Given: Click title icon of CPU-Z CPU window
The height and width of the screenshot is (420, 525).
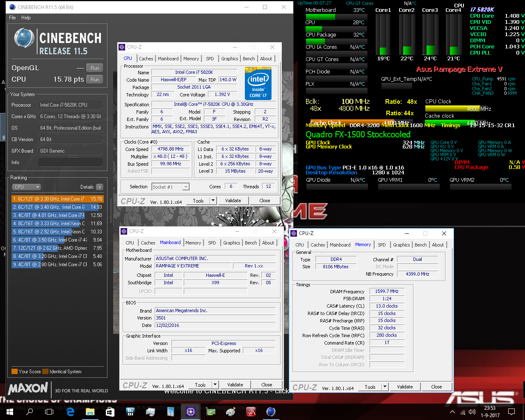Looking at the screenshot, I should [x=122, y=47].
